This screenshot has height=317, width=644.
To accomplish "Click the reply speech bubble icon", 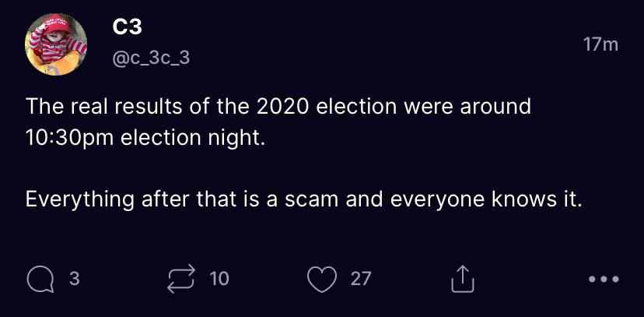I will (37, 278).
